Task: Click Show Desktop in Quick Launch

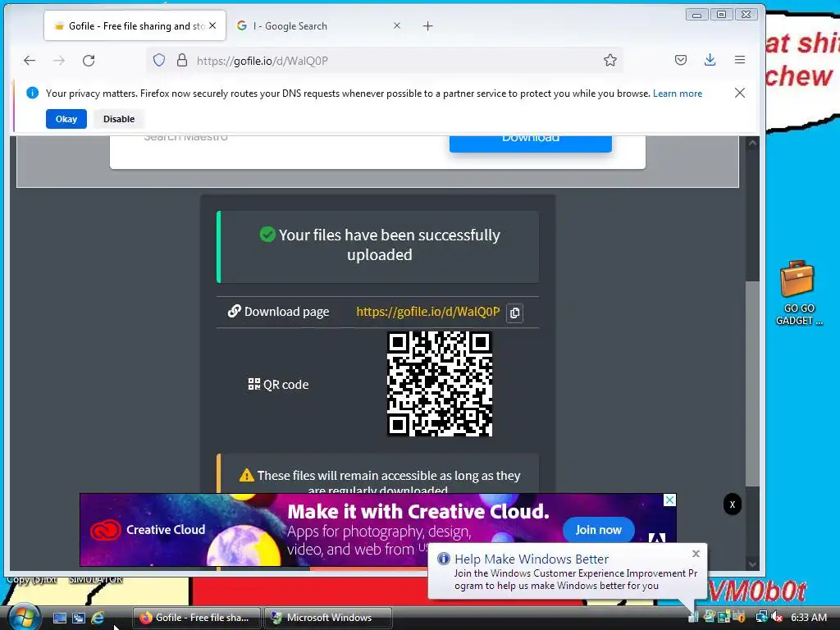Action: click(x=59, y=618)
